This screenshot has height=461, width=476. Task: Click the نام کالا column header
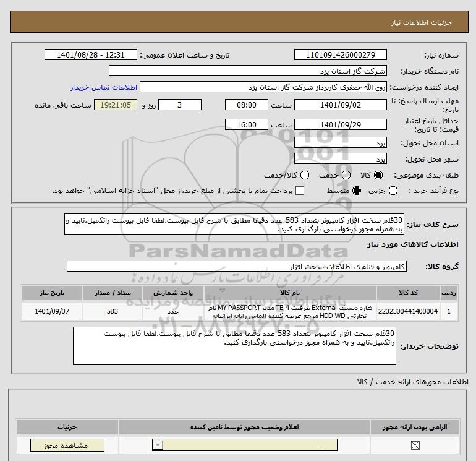coord(290,293)
